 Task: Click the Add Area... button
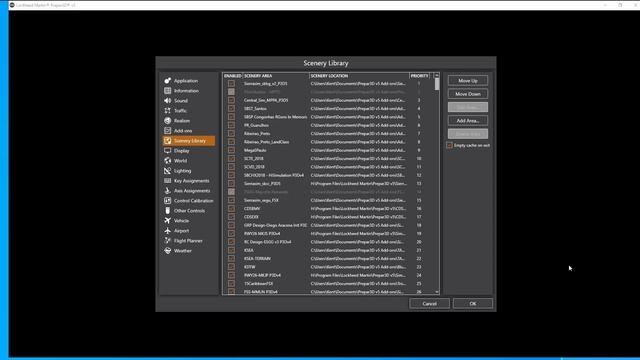click(468, 120)
